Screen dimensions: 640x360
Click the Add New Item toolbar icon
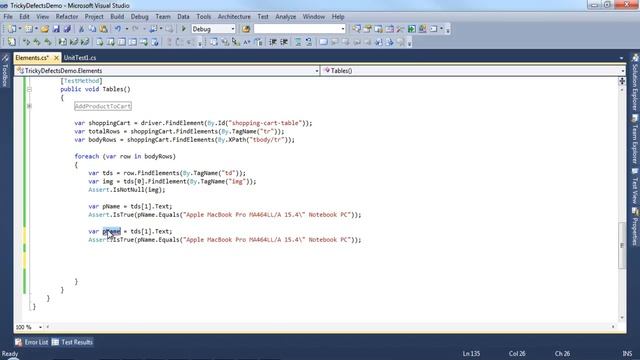[x=29, y=29]
